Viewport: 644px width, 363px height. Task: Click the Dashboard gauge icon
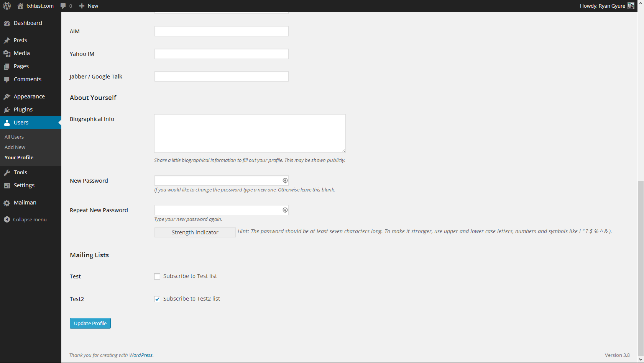[x=7, y=23]
